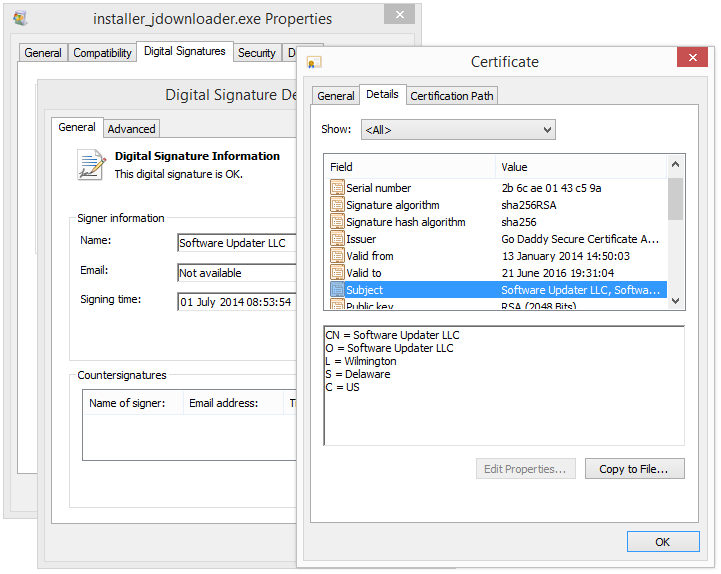
Task: Click the Value column header
Action: pyautogui.click(x=581, y=167)
